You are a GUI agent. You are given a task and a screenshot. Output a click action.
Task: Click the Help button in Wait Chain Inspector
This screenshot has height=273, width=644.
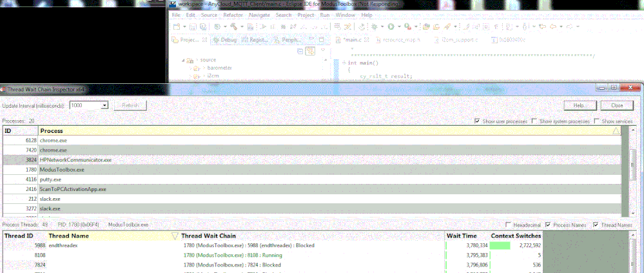pos(581,106)
